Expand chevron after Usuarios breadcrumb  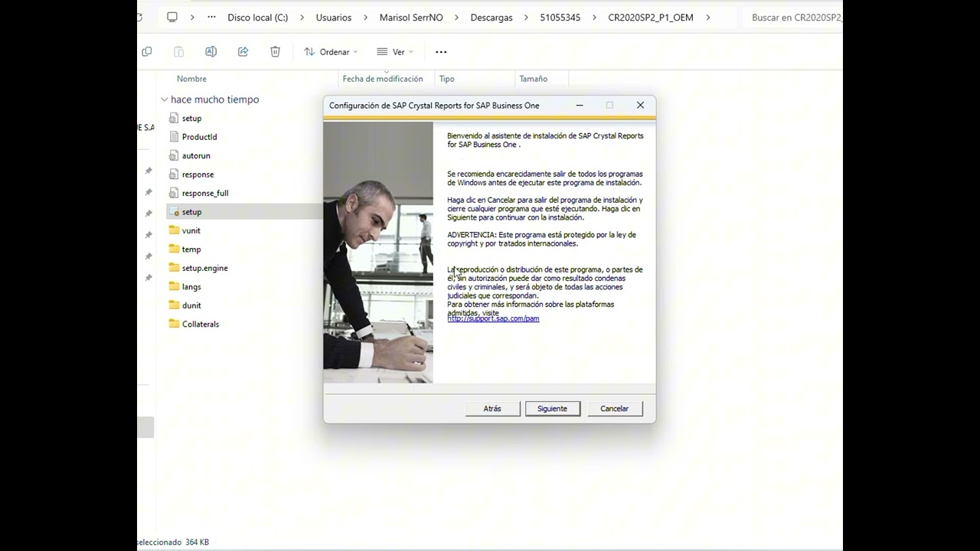coord(365,17)
